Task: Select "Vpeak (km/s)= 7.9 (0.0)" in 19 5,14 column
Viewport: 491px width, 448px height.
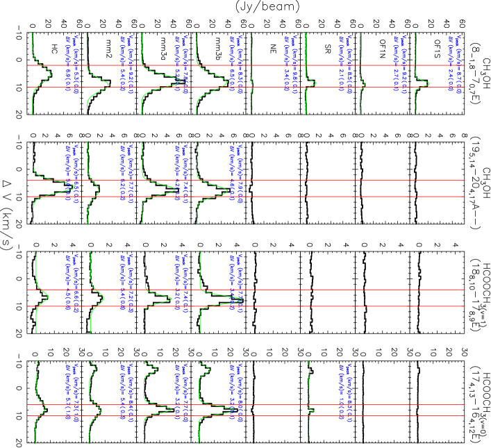Action: pos(240,174)
